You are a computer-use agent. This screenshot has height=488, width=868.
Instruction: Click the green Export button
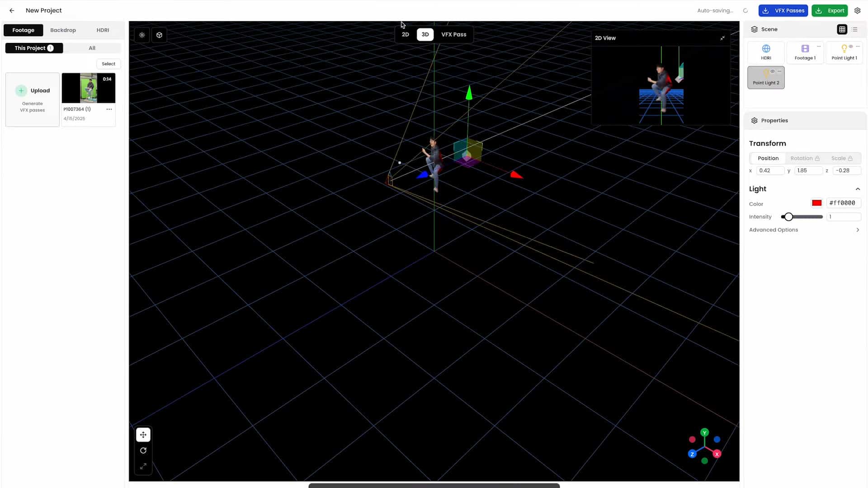click(830, 10)
